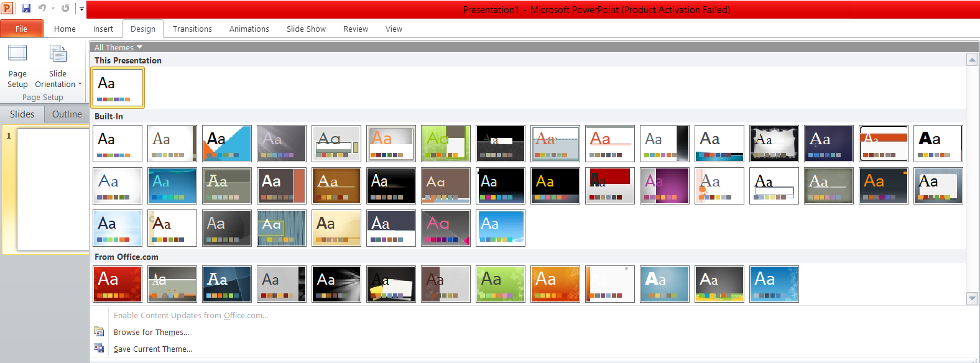This screenshot has width=980, height=363.
Task: Open the File tab
Action: pyautogui.click(x=22, y=29)
